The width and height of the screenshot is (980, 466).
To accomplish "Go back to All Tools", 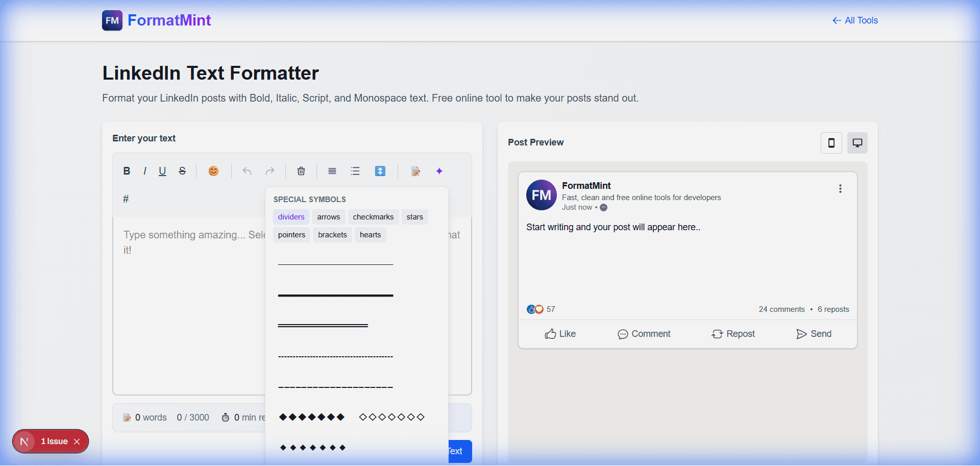I will click(855, 20).
